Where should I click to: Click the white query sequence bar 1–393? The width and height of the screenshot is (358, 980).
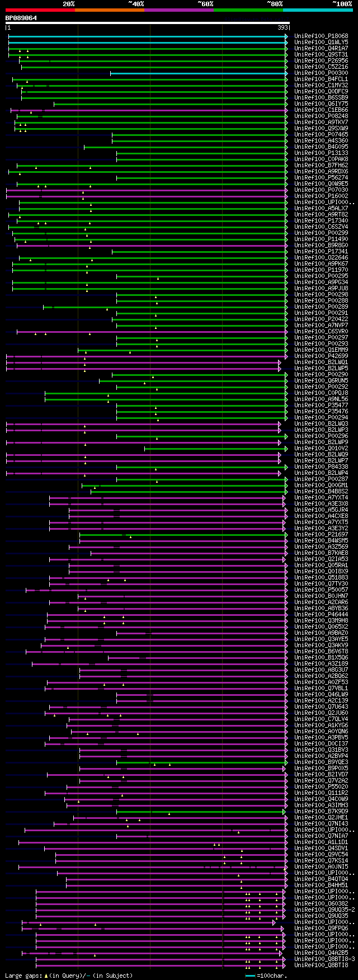[x=148, y=23]
